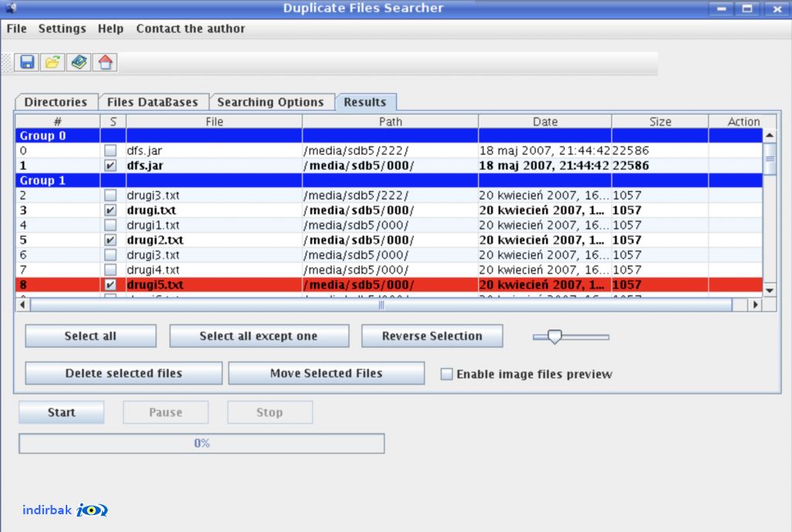Click file name drugi2.txt
Screen dimensions: 792x532
[x=155, y=240]
